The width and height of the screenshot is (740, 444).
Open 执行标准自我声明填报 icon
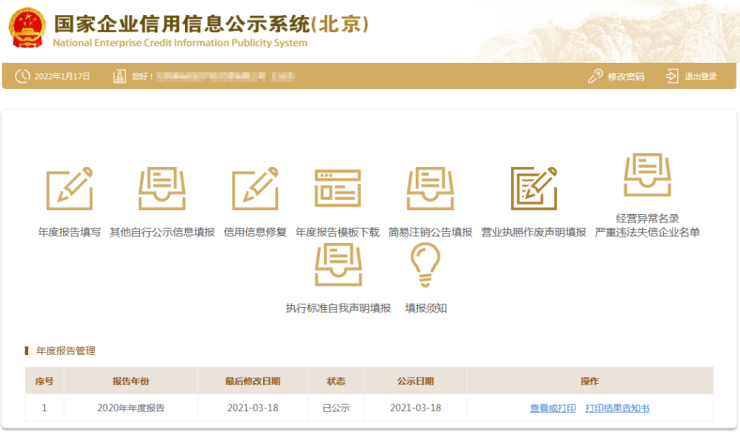[x=338, y=265]
